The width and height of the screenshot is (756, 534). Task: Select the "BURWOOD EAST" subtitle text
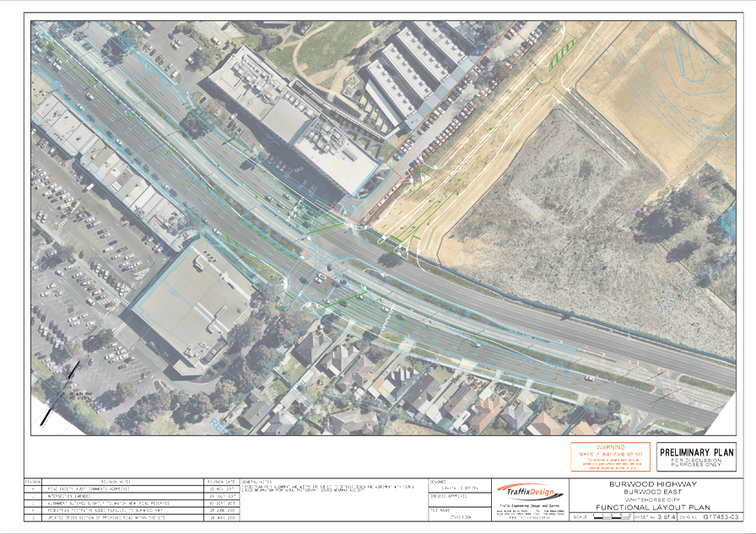pos(653,492)
